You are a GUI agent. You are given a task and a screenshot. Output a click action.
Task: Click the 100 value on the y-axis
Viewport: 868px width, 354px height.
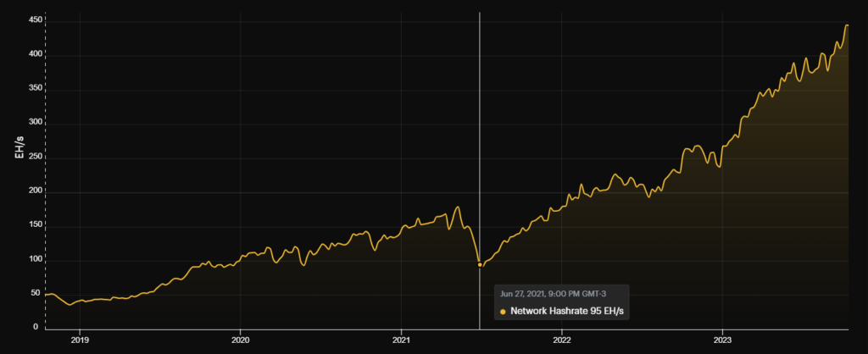coord(31,259)
